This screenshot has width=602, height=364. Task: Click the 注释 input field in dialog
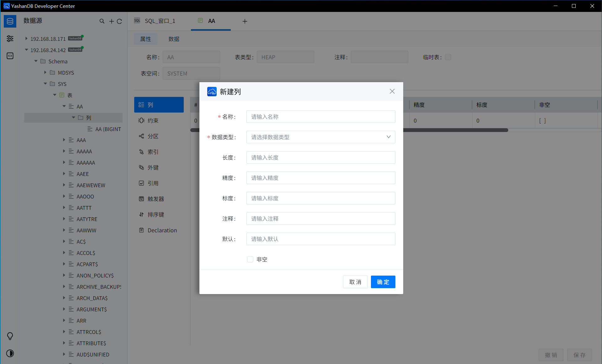tap(321, 219)
